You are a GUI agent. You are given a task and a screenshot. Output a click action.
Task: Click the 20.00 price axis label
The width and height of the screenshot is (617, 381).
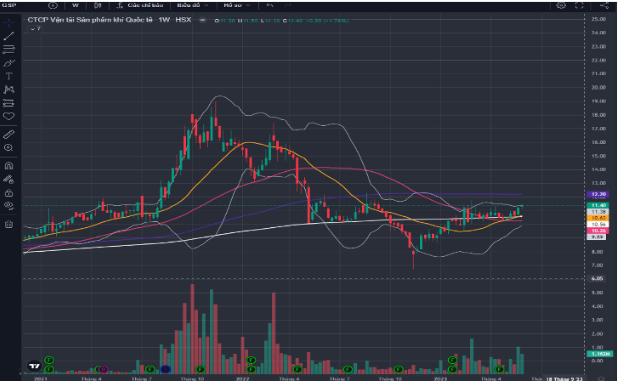click(598, 87)
